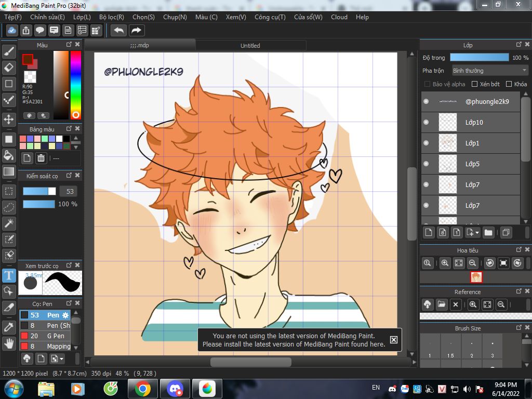
Task: Create a new layer in Lớp panel
Action: (x=429, y=232)
